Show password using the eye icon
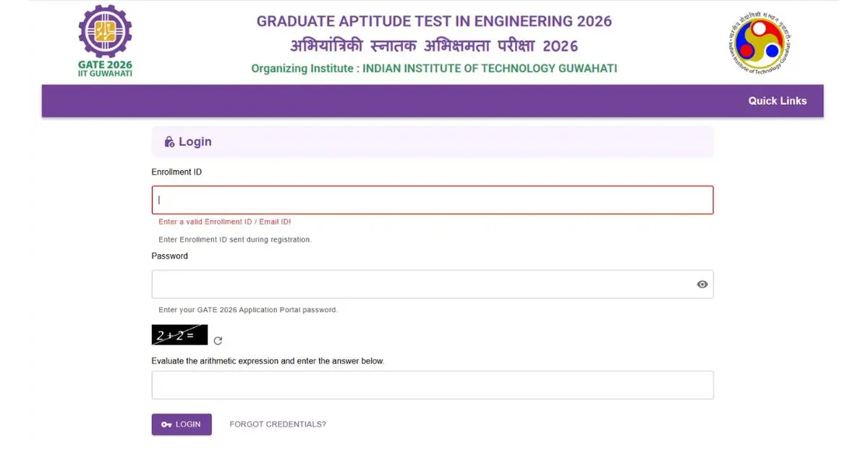 pyautogui.click(x=702, y=284)
